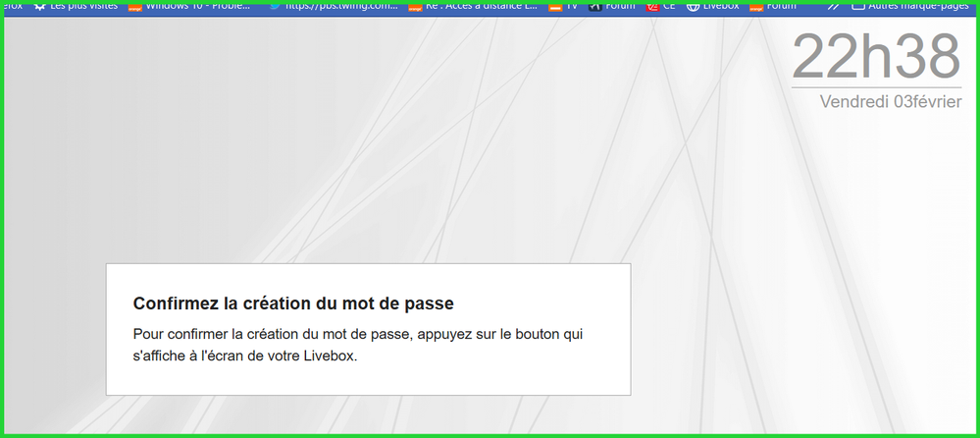This screenshot has width=980, height=438.
Task: Open the 'https://pbs.twimg.com...' bookmark
Action: click(334, 6)
